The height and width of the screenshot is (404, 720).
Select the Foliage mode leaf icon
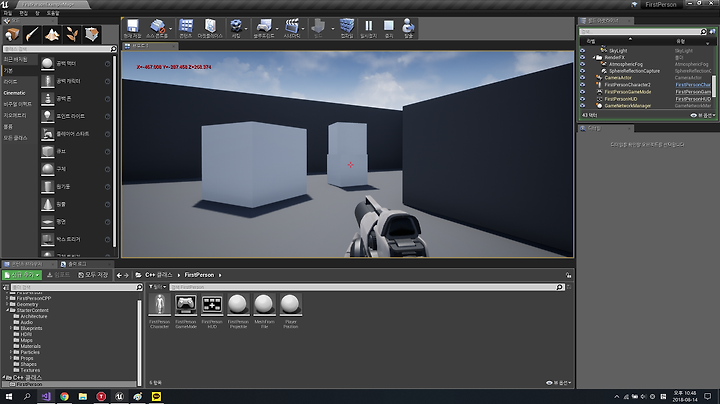tap(72, 34)
